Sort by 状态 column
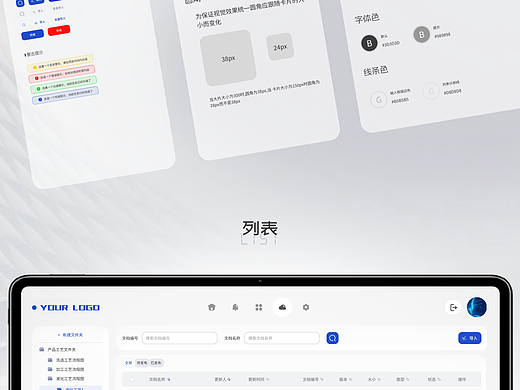The image size is (520, 390). [x=434, y=379]
